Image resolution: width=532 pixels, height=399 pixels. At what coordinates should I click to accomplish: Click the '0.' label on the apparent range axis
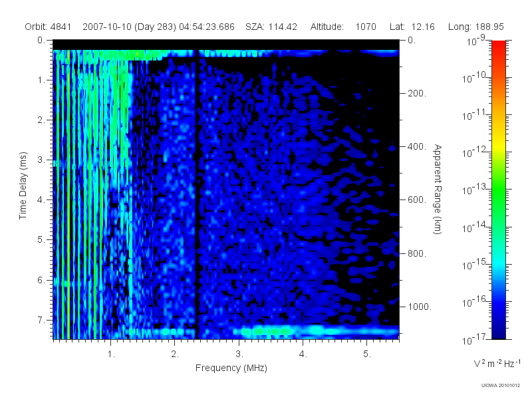[x=412, y=41]
